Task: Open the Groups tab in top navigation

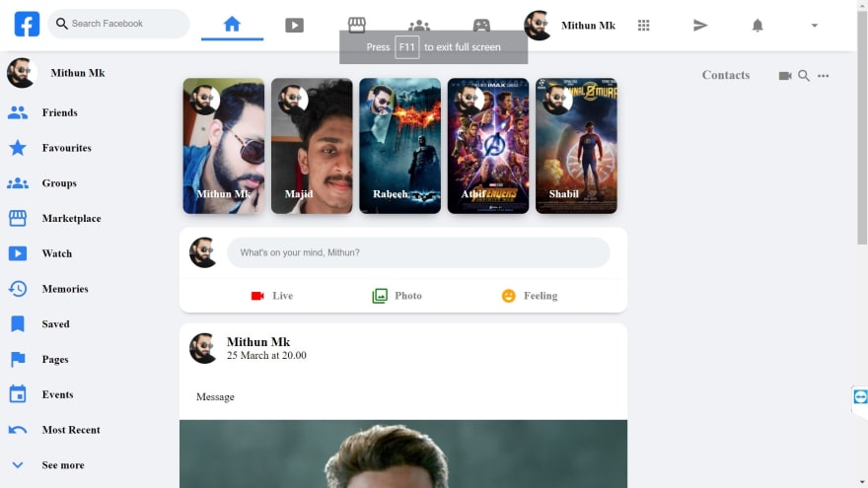Action: pyautogui.click(x=419, y=25)
